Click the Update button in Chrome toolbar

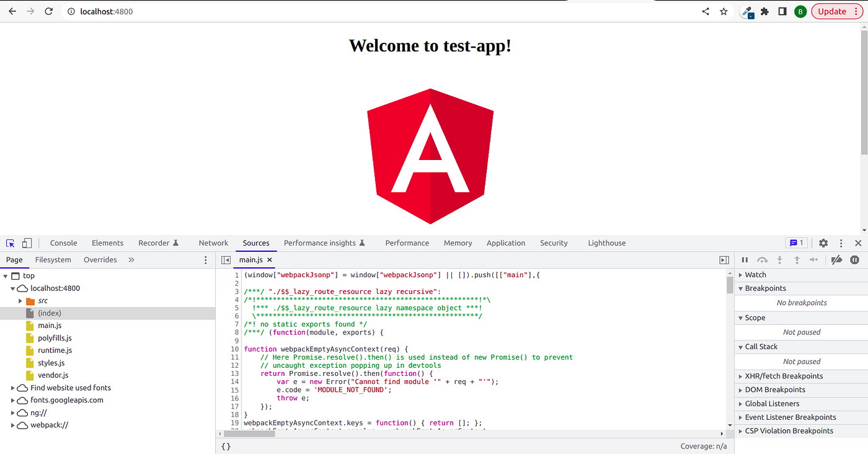point(833,11)
